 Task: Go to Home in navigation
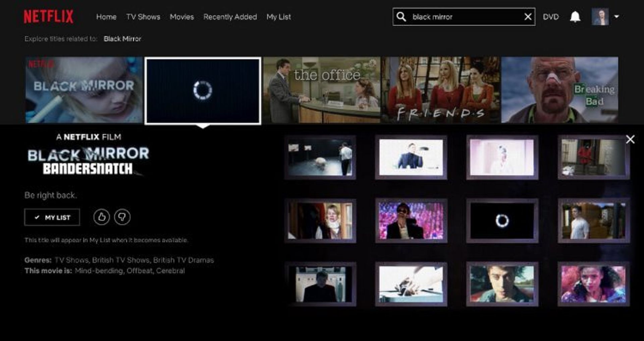106,17
